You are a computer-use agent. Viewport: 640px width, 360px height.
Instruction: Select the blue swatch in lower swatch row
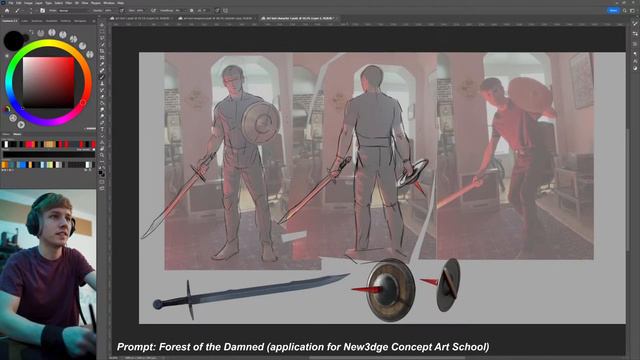23,164
